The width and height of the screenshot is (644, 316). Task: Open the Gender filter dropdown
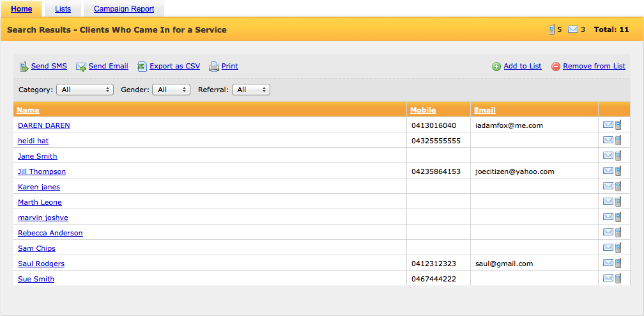(x=171, y=90)
